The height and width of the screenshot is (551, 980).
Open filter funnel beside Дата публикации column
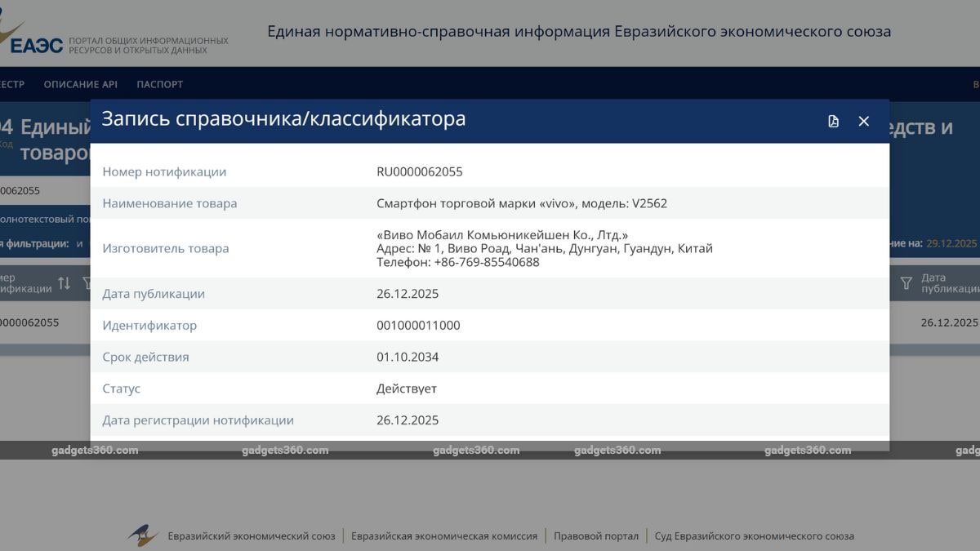(906, 283)
